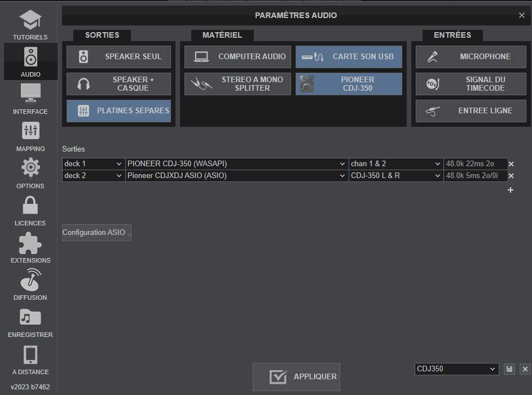The width and height of the screenshot is (532, 395).
Task: Click the ENTRÉES panel header
Action: coord(452,35)
